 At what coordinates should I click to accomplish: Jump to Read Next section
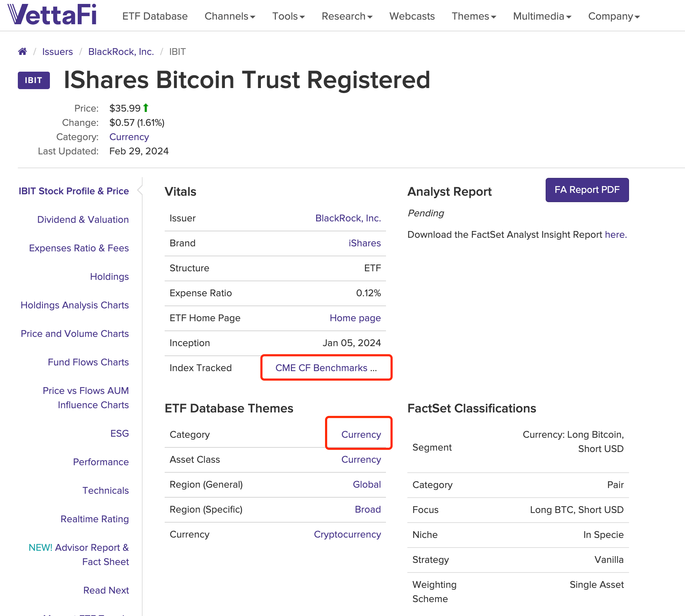pos(106,590)
